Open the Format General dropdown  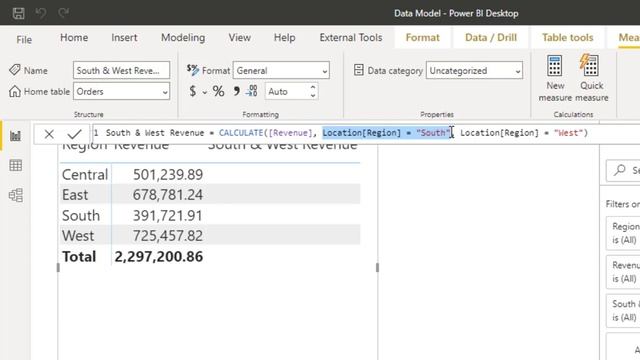click(281, 70)
